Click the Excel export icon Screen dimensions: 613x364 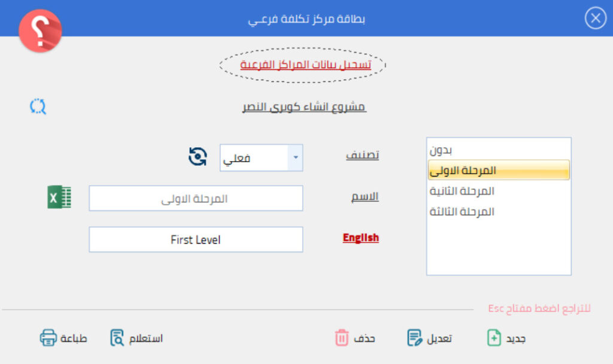59,198
